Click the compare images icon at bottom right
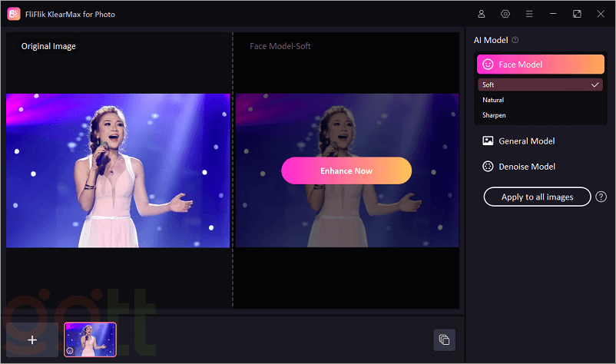The height and width of the screenshot is (364, 616). (444, 339)
